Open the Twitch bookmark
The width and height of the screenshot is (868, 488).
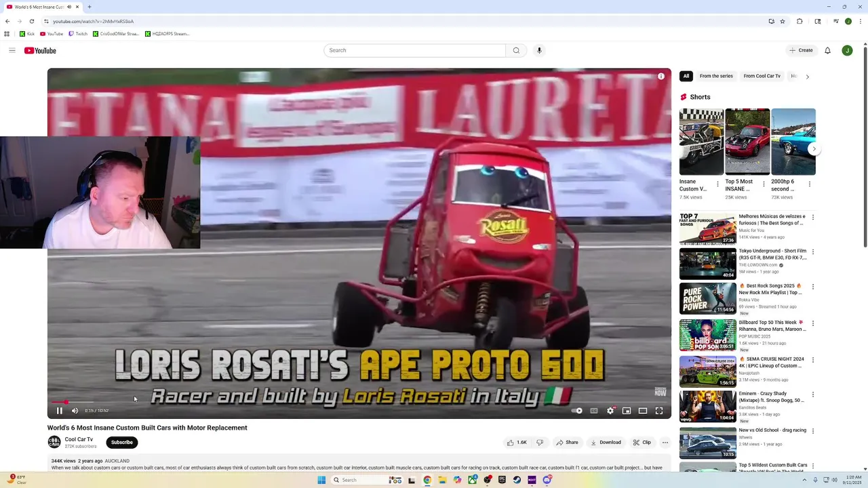(77, 34)
